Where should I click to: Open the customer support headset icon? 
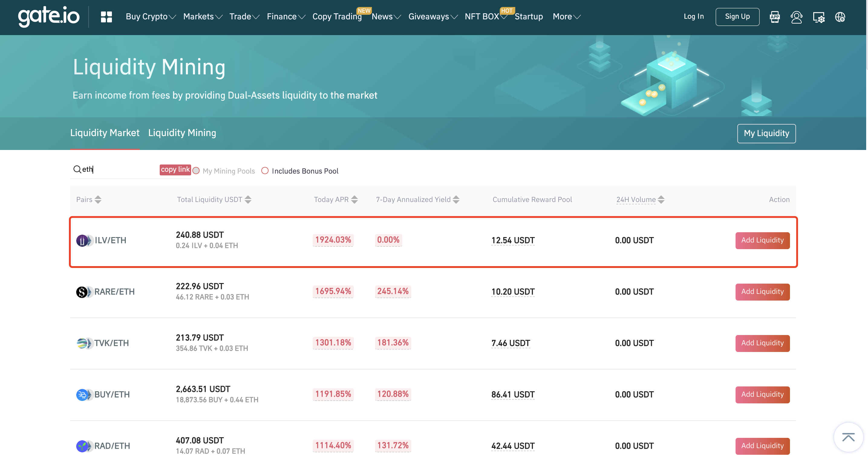796,17
